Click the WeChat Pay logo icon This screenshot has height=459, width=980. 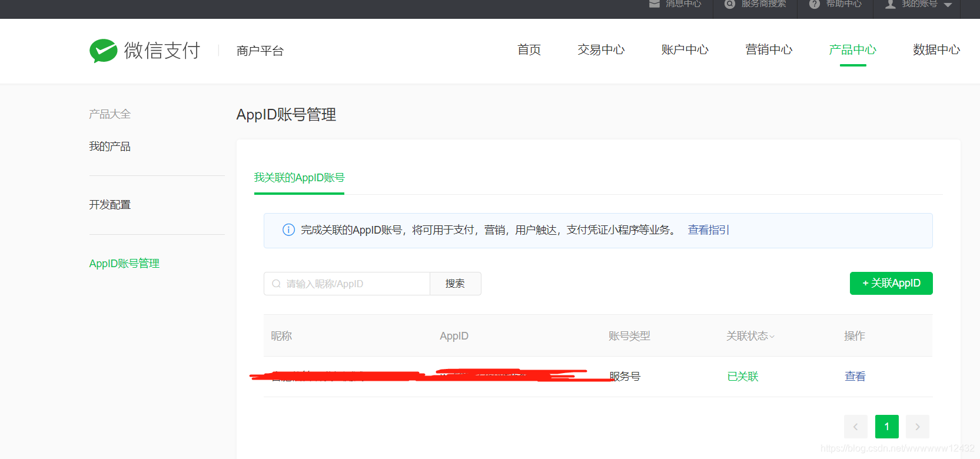[x=104, y=51]
